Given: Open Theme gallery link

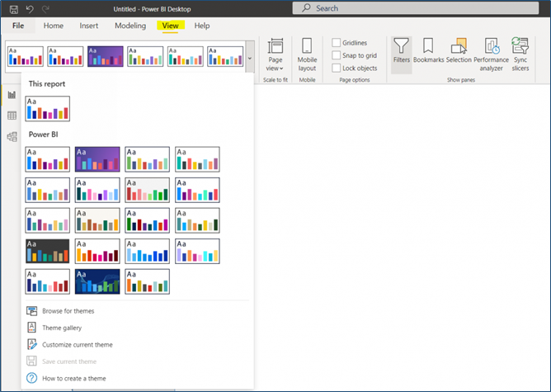Looking at the screenshot, I should 62,328.
